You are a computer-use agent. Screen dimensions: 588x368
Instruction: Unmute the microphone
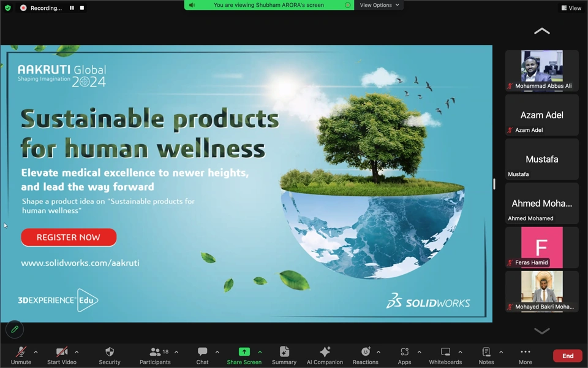click(21, 355)
